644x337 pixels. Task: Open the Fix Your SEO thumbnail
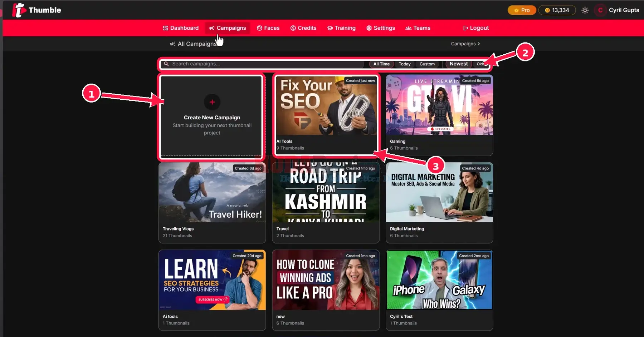point(326,106)
